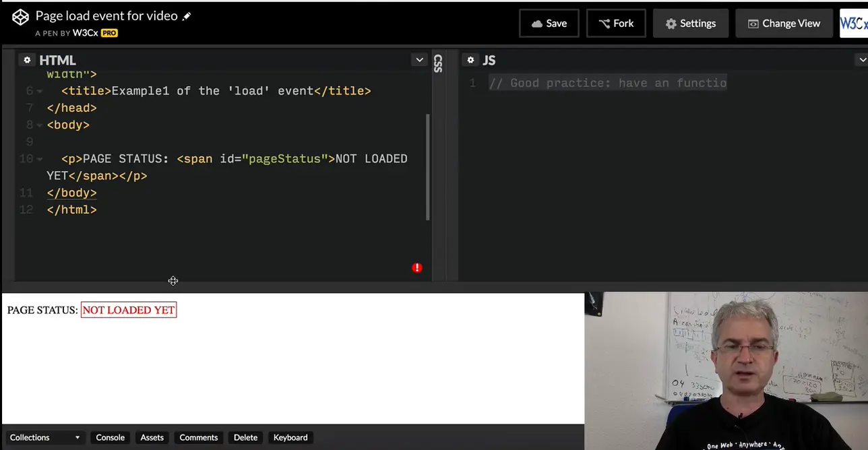Click the PRO badge
The width and height of the screenshot is (868, 450).
pyautogui.click(x=109, y=32)
